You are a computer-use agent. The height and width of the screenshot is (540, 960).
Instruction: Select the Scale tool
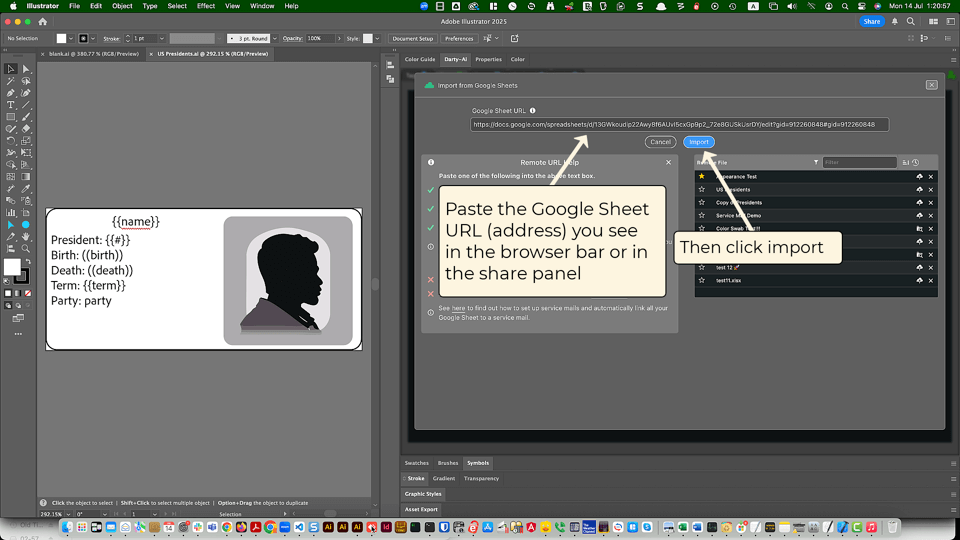(x=26, y=141)
